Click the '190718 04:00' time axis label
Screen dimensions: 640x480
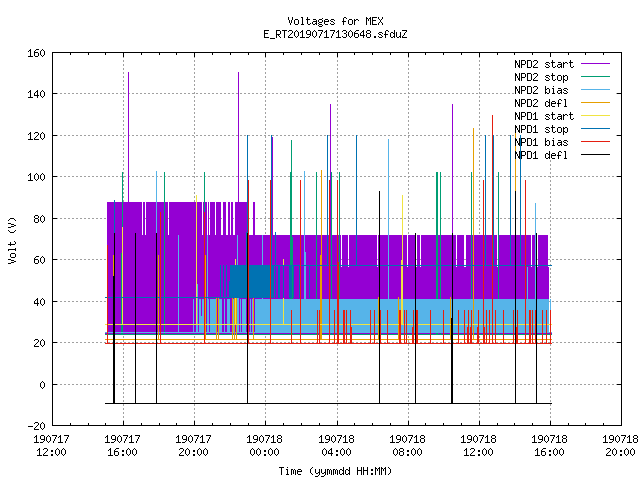336,446
